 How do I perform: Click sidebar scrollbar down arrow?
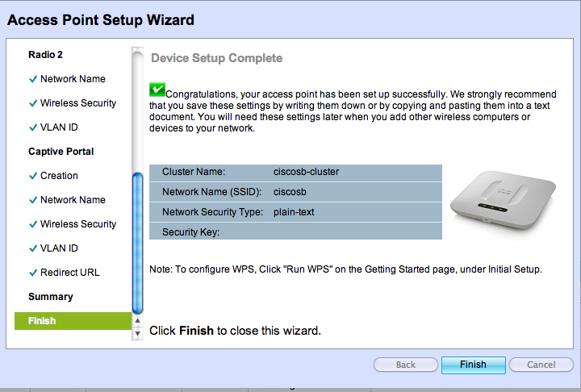pyautogui.click(x=137, y=333)
